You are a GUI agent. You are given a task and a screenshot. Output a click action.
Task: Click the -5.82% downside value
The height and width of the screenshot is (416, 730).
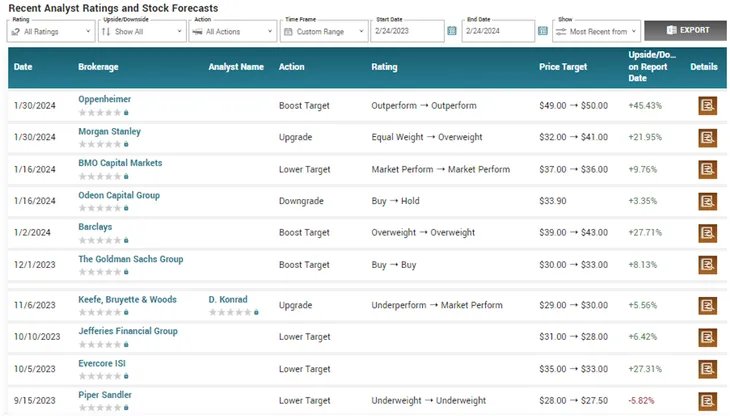click(x=641, y=401)
